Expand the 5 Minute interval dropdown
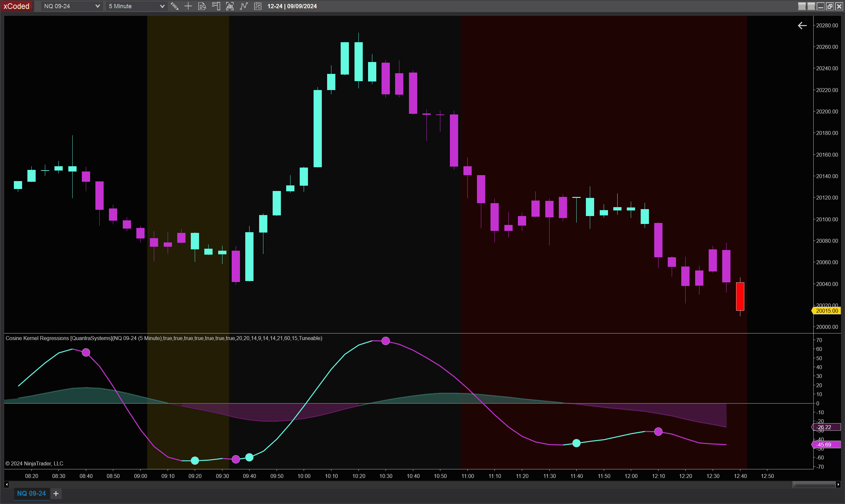Screen dimensions: 845x504 click(136, 6)
